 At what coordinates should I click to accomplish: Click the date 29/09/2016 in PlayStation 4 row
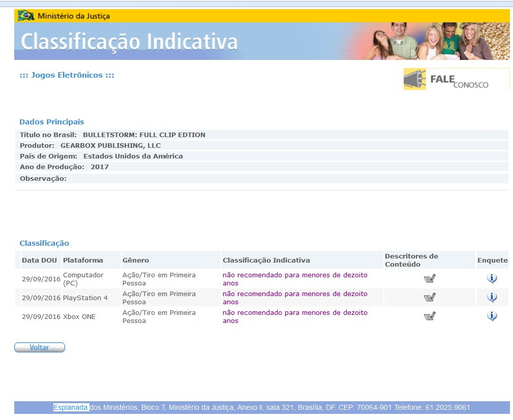click(x=41, y=298)
